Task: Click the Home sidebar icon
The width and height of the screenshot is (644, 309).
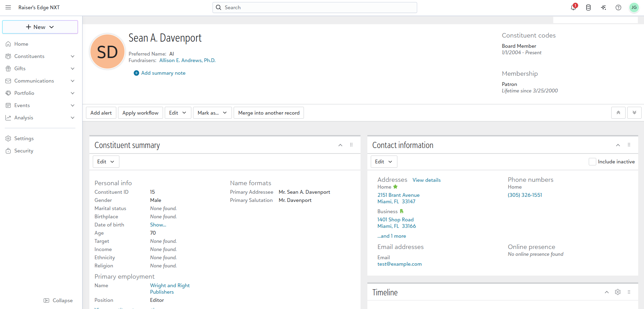Action: (8, 44)
